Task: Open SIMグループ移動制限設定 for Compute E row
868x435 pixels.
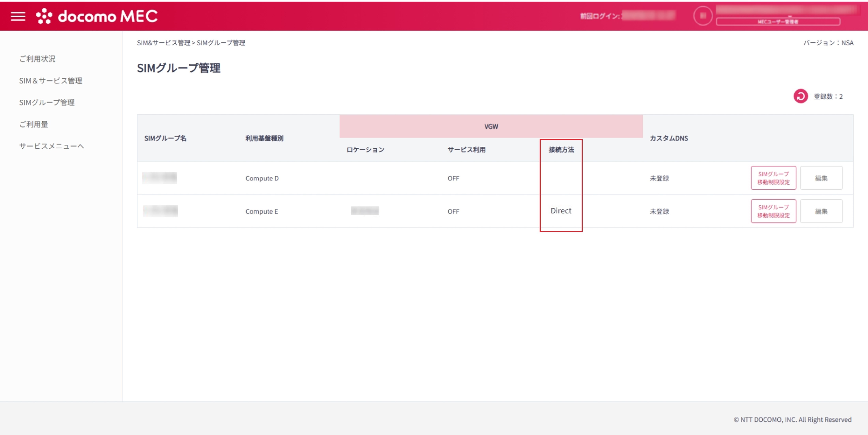Action: pos(773,211)
